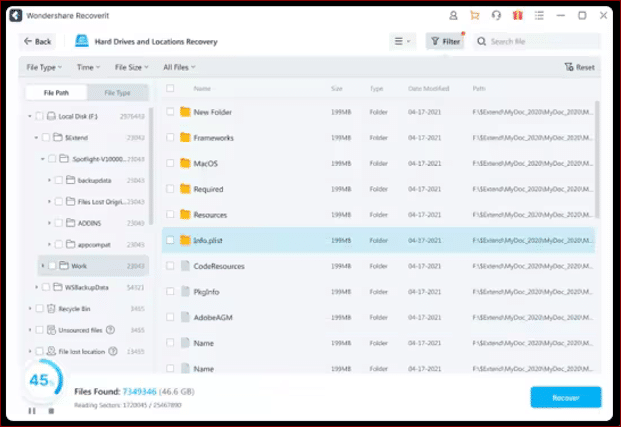The height and width of the screenshot is (427, 621).
Task: Click the backupdata folder icon in tree
Action: (x=70, y=180)
